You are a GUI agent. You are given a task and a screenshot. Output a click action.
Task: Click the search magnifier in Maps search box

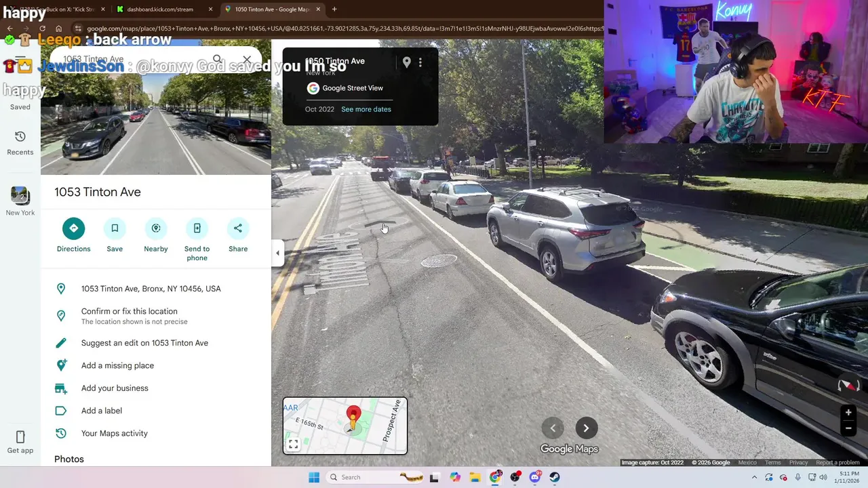217,60
